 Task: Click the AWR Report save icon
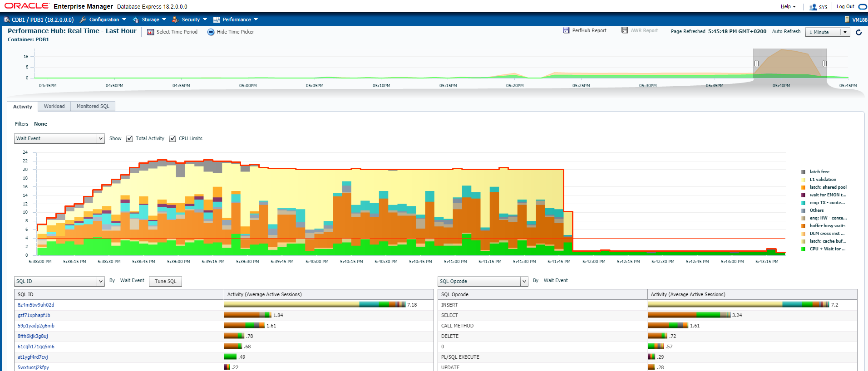point(625,30)
